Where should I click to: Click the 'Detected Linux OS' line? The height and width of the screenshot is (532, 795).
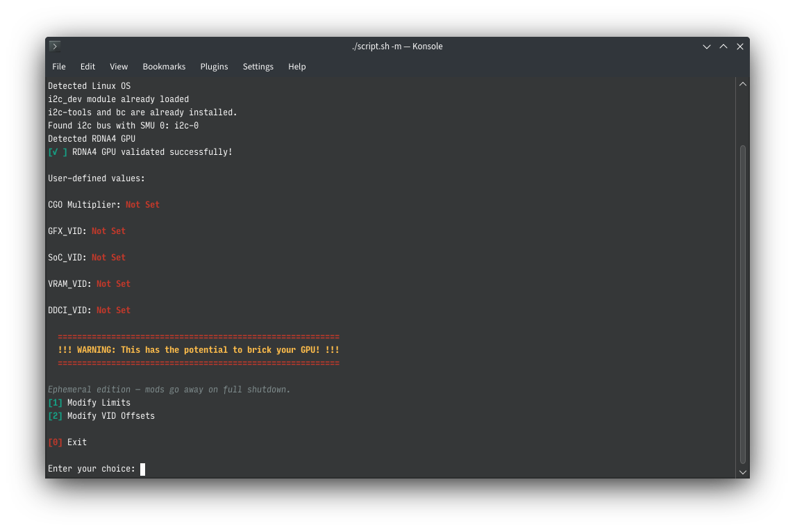[x=90, y=86]
